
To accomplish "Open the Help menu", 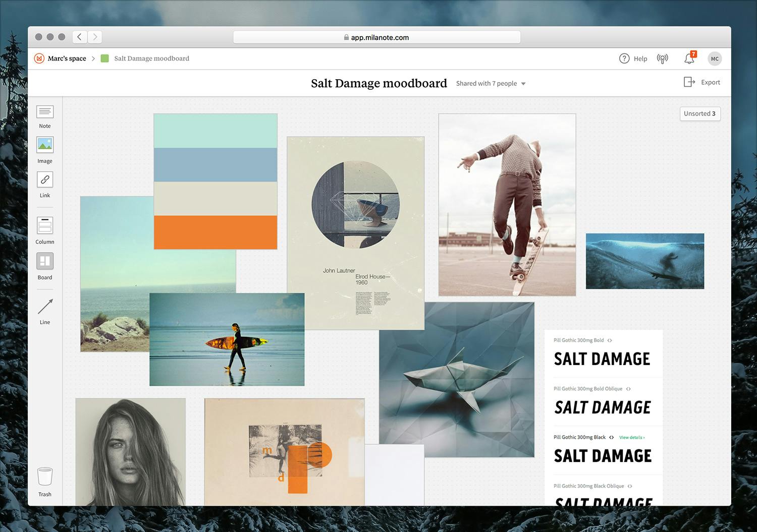I will pyautogui.click(x=633, y=58).
